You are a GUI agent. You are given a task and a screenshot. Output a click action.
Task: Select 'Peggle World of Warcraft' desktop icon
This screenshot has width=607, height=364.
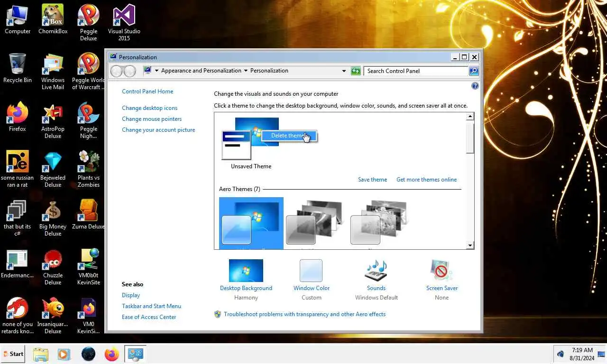tap(88, 72)
